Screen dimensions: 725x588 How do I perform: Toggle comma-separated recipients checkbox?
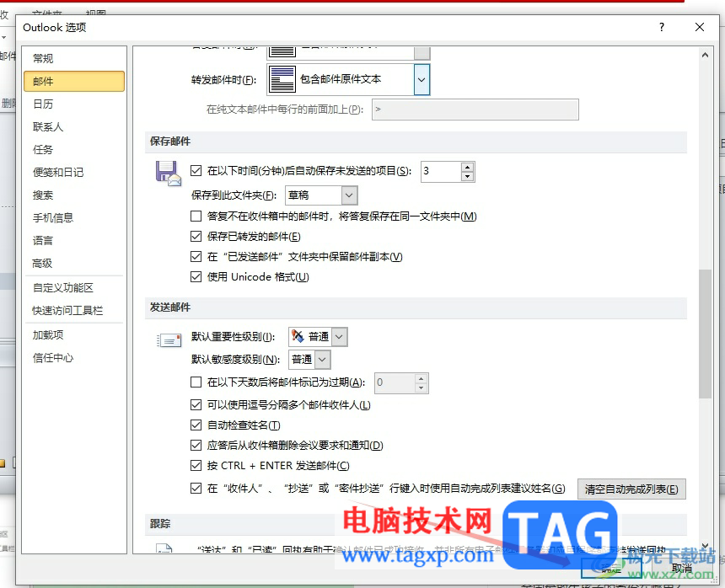click(196, 404)
